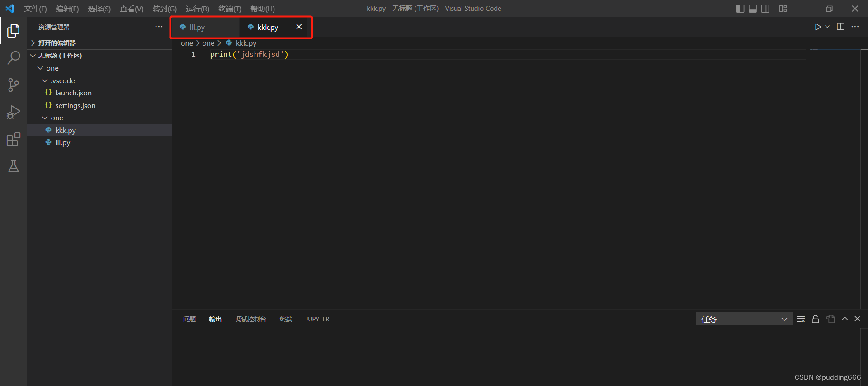Toggle secondary side bar layout button
This screenshot has height=386, width=868.
765,9
